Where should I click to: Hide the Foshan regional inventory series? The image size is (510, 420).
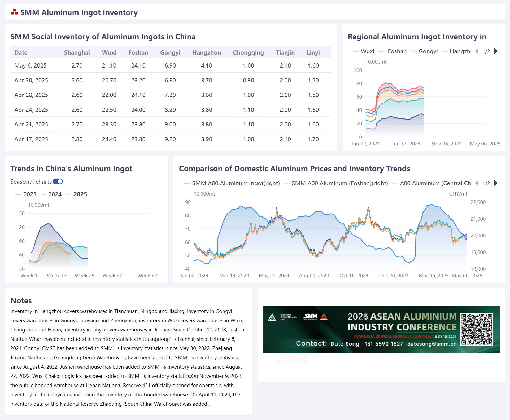tap(392, 51)
